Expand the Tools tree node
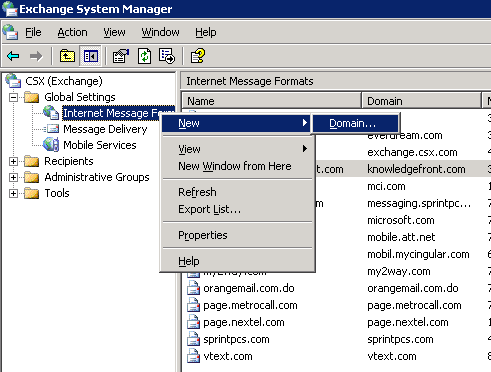This screenshot has height=372, width=491. [13, 193]
